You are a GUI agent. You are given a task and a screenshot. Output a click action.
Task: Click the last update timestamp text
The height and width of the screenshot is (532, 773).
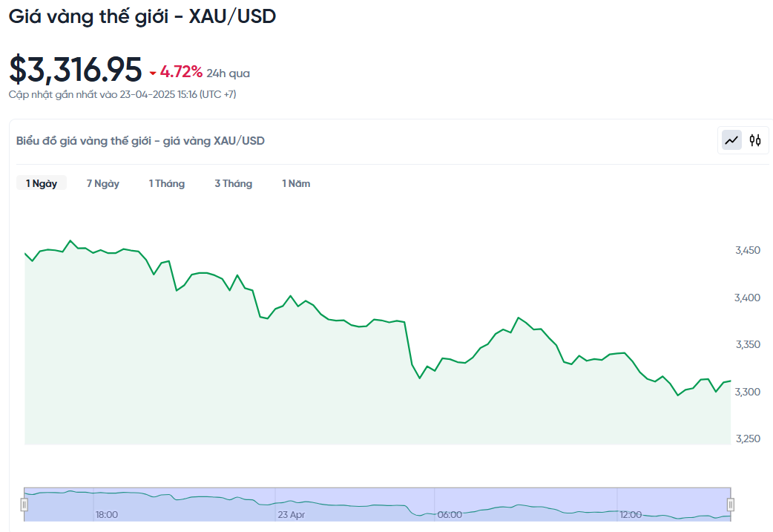tap(122, 94)
